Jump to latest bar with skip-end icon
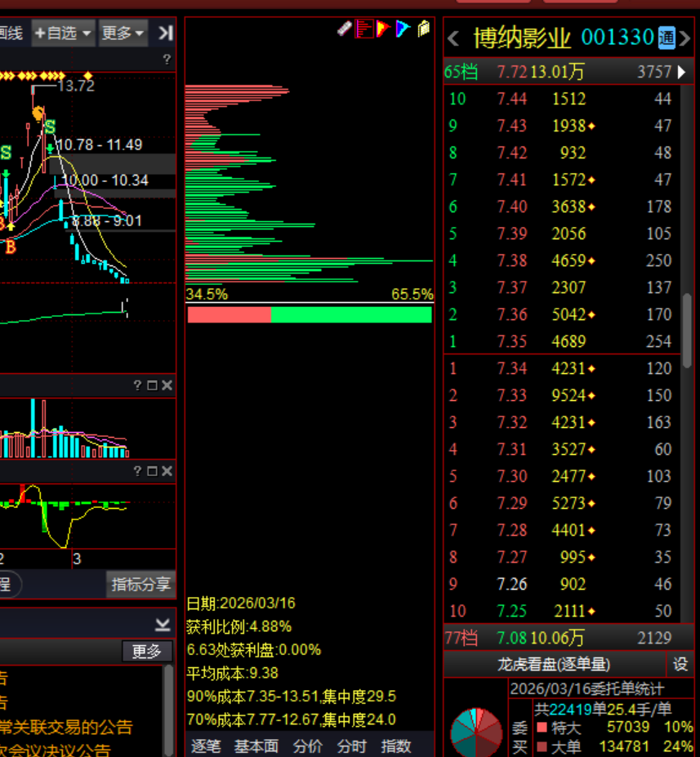This screenshot has height=757, width=700. pos(166,33)
